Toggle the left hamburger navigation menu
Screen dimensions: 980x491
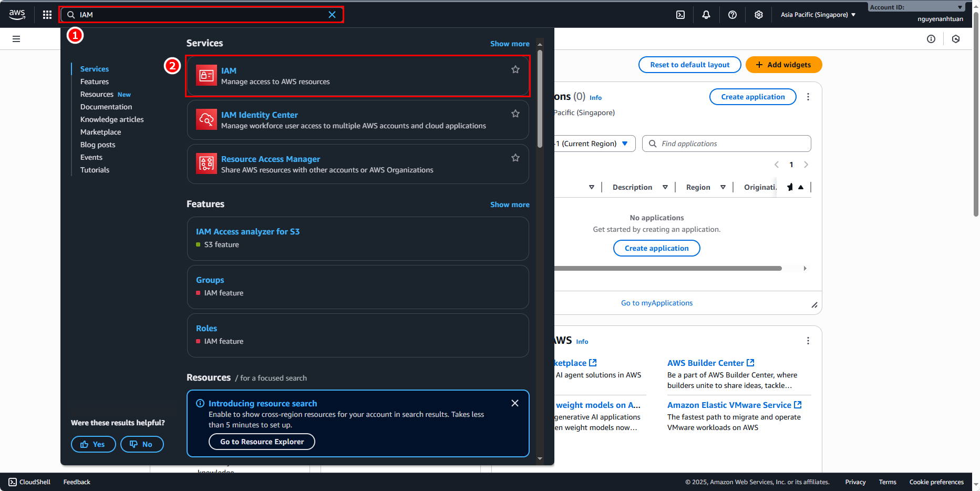coord(16,39)
